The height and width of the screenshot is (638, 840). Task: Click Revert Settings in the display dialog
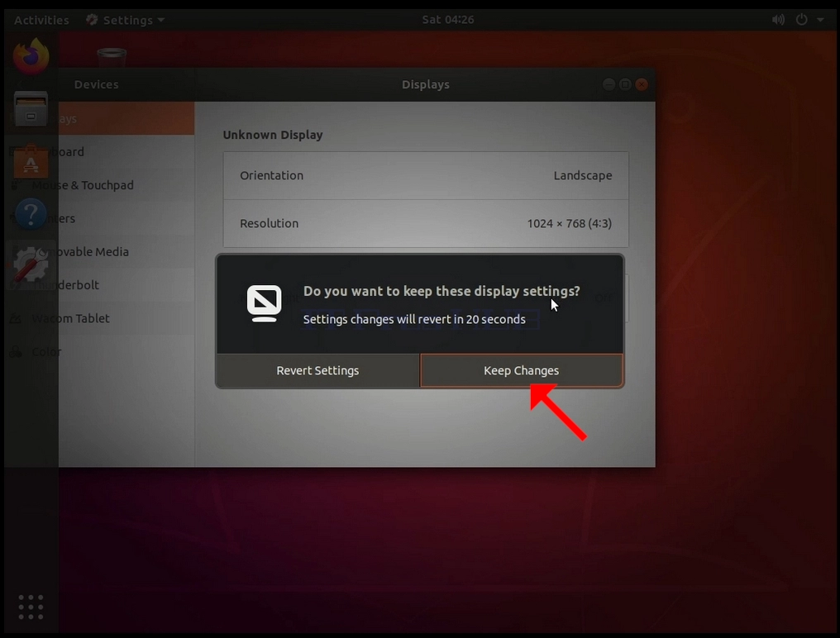point(317,370)
